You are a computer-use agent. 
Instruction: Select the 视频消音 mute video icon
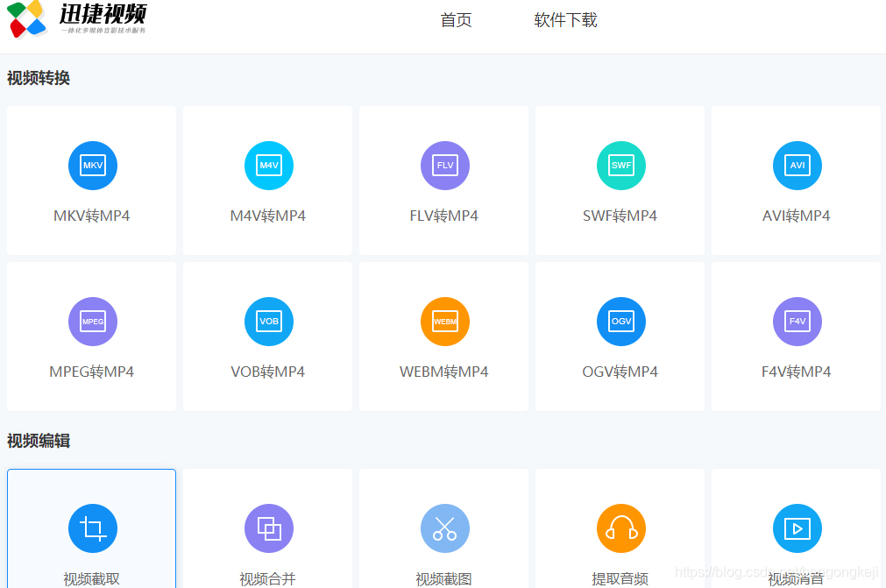pos(797,528)
